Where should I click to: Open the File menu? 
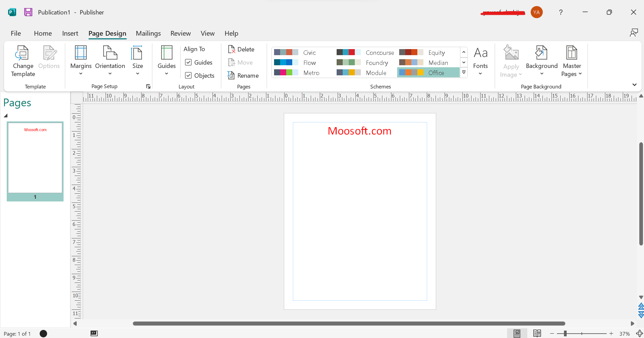(16, 33)
